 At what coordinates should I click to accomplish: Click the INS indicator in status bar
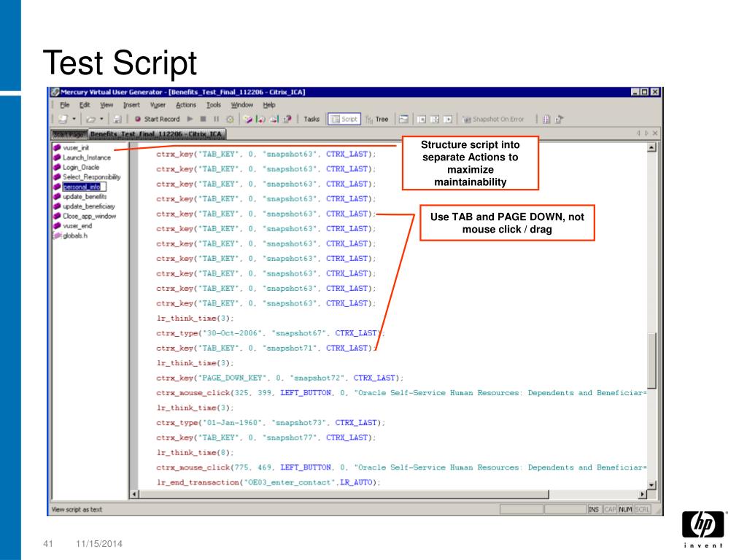(594, 510)
